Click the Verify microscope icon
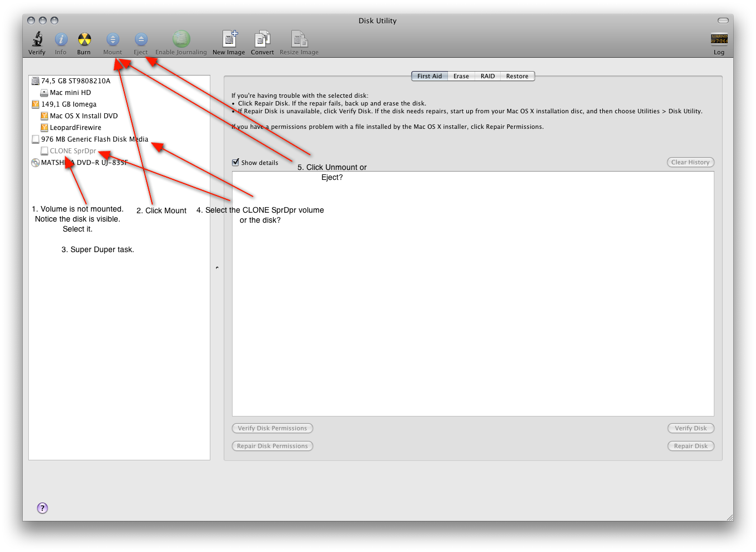 [x=37, y=39]
